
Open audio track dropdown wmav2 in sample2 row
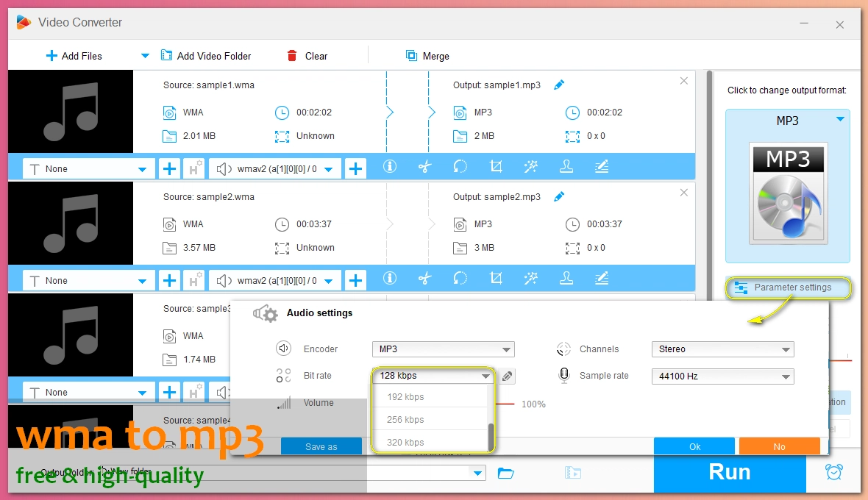point(274,280)
